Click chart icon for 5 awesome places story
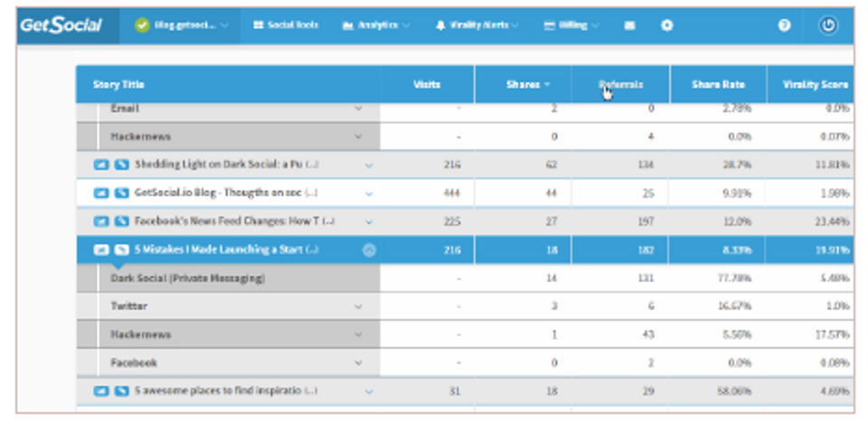Image resolution: width=868 pixels, height=425 pixels. tap(100, 392)
